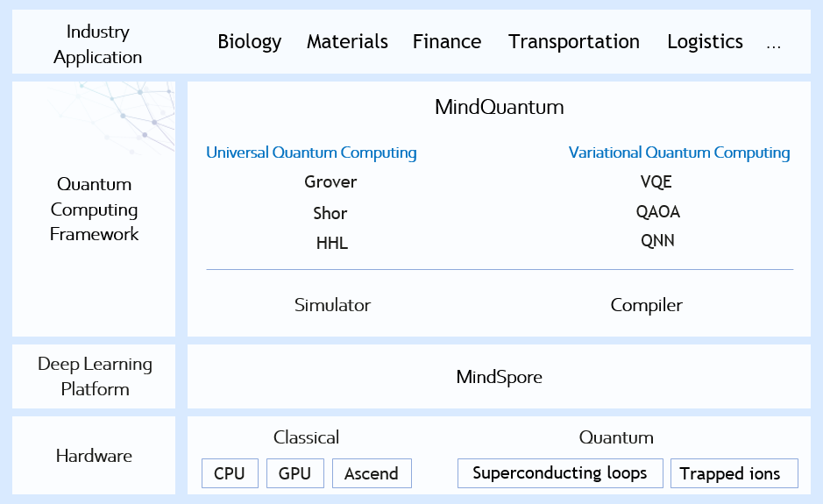Click the MindQuantum title
Screen dimensions: 823x504
tap(500, 107)
